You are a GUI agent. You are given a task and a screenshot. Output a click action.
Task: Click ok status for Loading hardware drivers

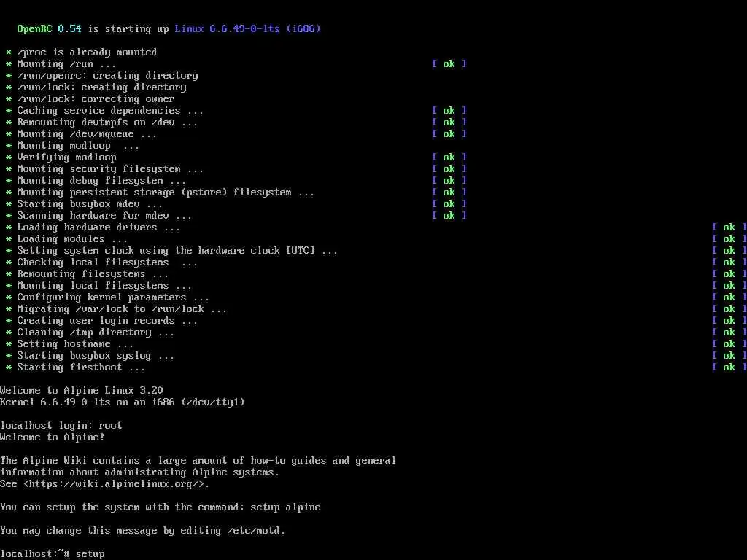point(729,227)
